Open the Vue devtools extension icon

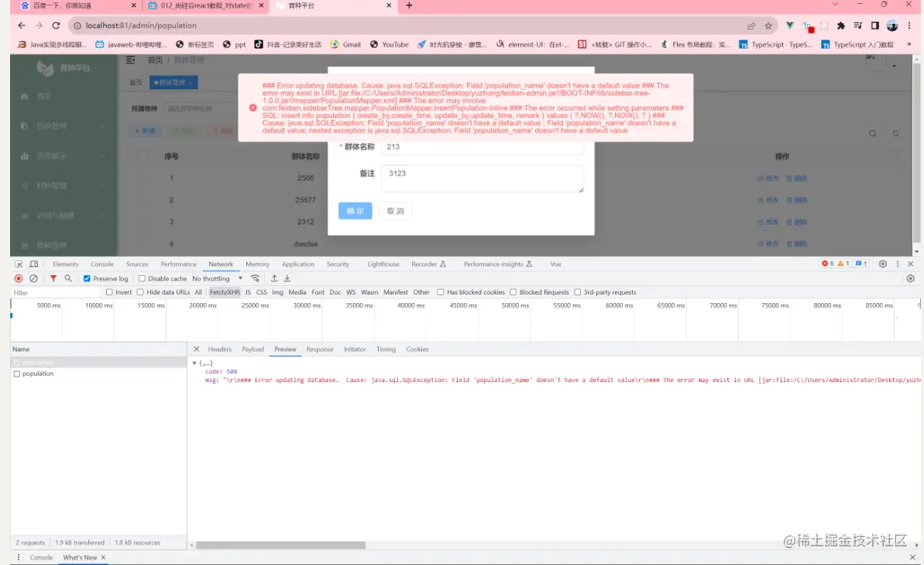(790, 26)
